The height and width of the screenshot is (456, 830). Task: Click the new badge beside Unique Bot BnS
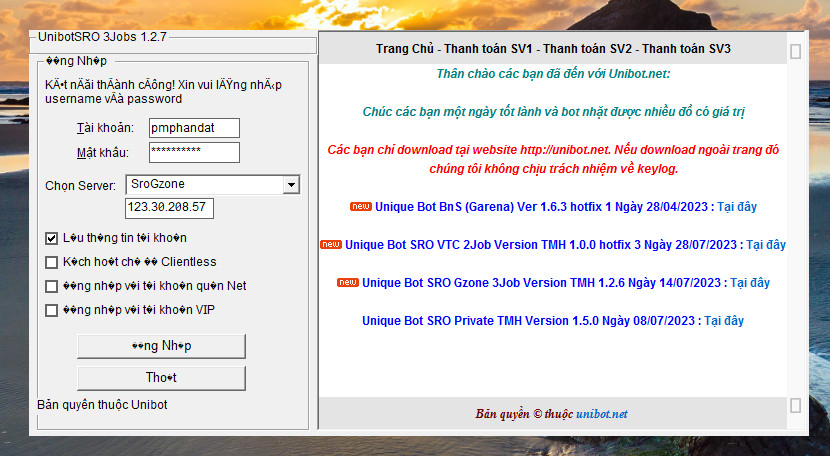point(360,207)
